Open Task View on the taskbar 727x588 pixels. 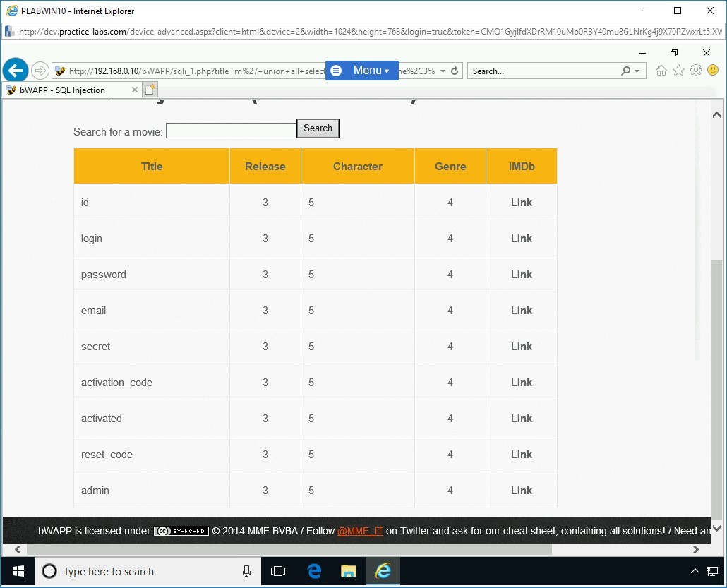click(x=278, y=571)
